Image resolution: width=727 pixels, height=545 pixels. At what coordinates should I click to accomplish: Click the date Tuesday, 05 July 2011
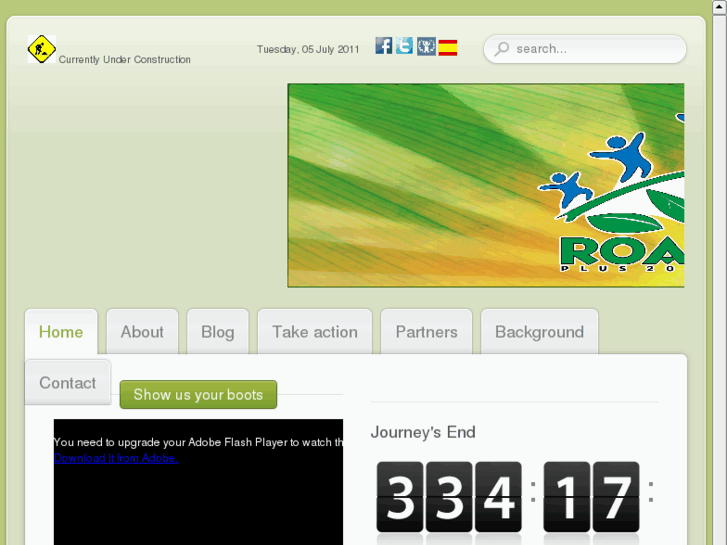(308, 49)
